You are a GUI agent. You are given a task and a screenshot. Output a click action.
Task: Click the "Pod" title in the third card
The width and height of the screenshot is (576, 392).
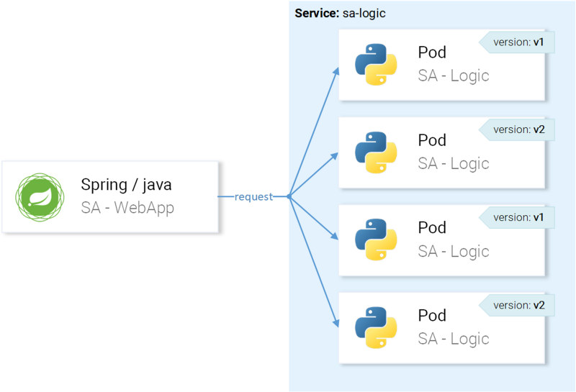click(432, 228)
